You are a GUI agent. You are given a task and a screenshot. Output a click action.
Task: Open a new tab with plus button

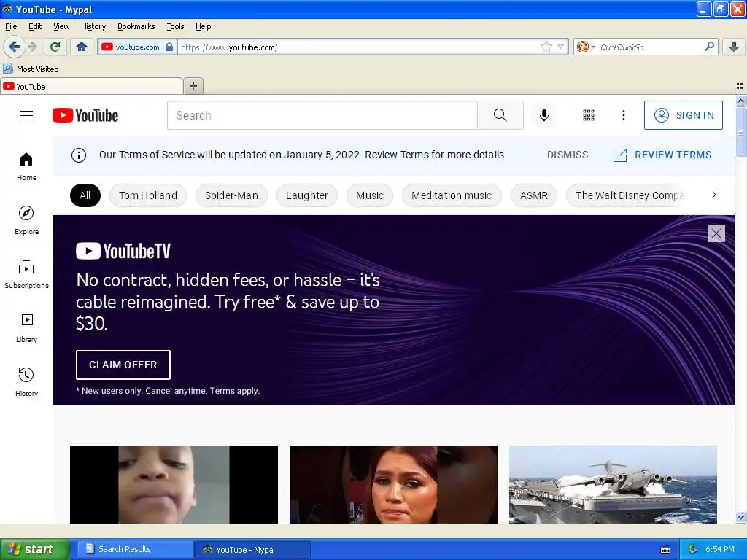point(193,86)
